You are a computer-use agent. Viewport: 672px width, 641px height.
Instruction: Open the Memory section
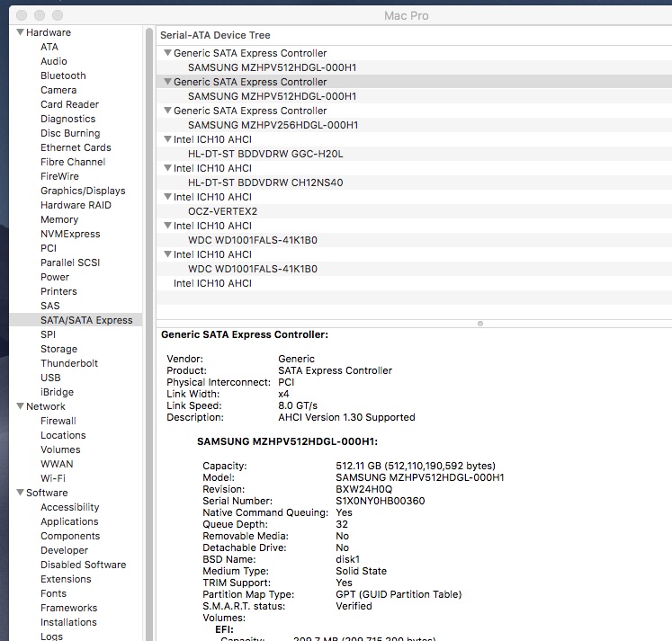[59, 219]
